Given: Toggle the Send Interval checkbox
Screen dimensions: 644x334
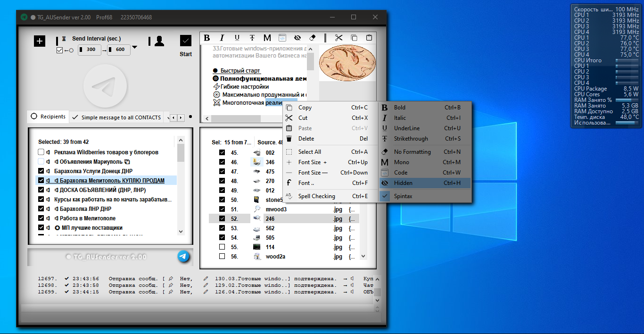Looking at the screenshot, I should (x=59, y=50).
